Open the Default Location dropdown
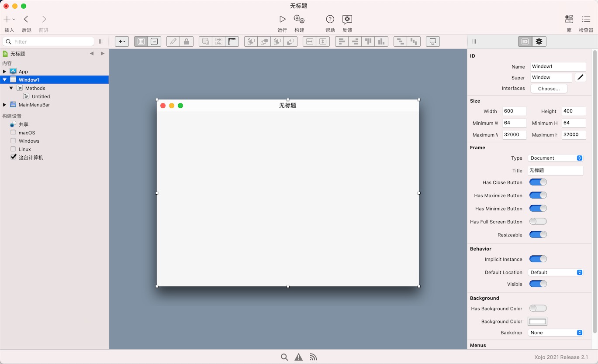The image size is (598, 364). coord(556,272)
